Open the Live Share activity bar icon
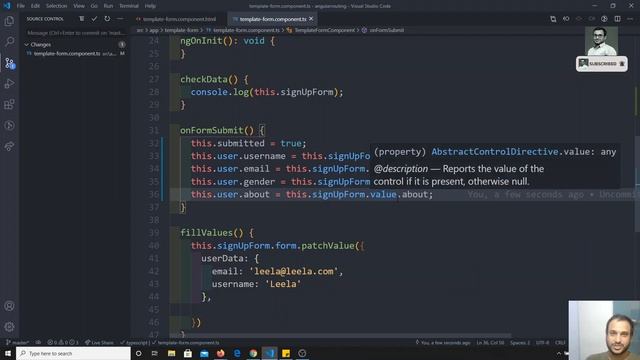The height and width of the screenshot is (360, 640). 9,146
